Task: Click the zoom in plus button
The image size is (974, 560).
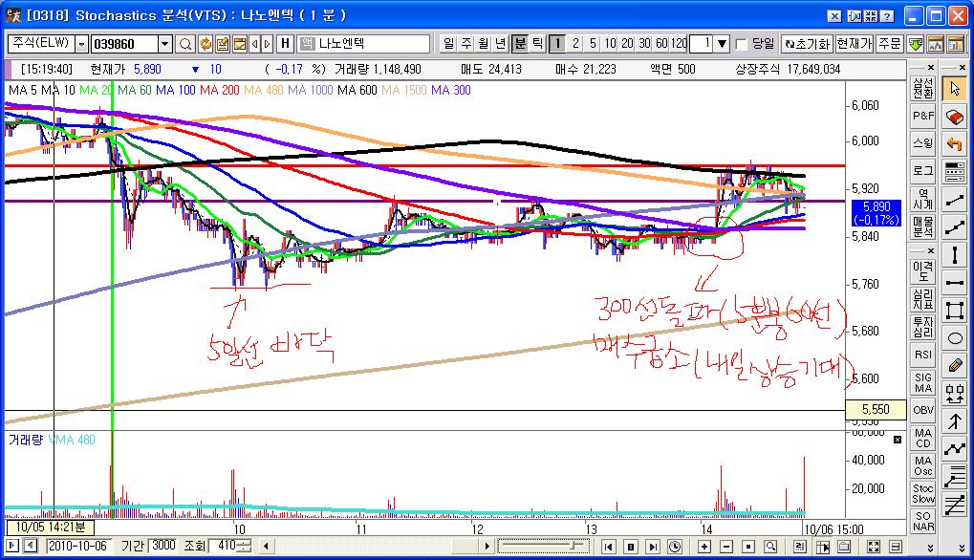Action: (x=704, y=547)
